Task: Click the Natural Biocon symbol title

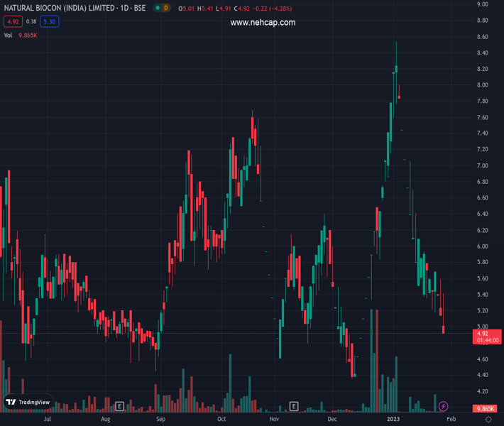Action: 75,8
